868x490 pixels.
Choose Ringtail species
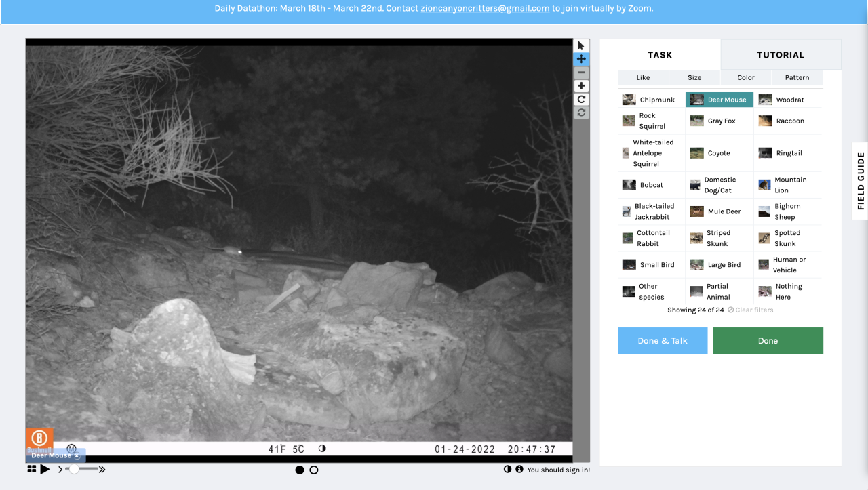[788, 153]
